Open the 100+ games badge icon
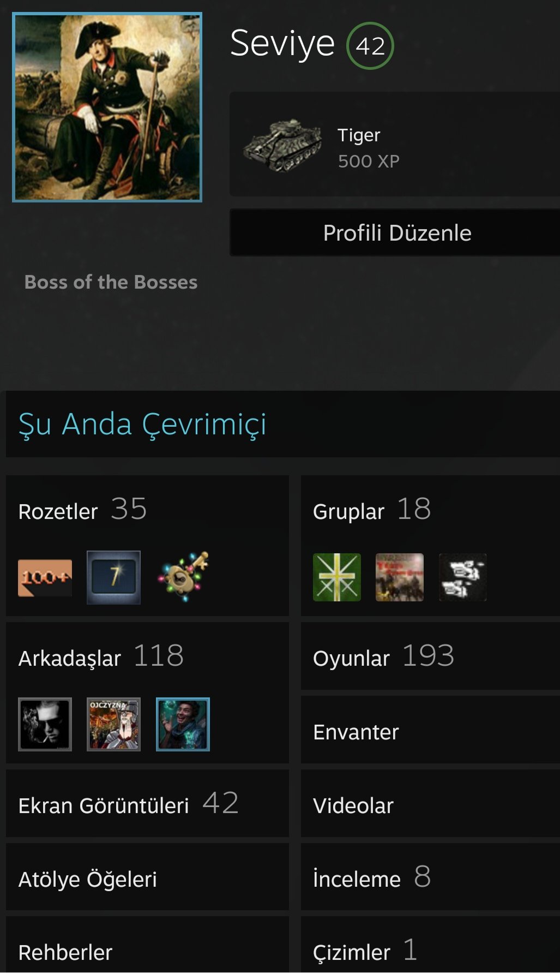 coord(45,577)
